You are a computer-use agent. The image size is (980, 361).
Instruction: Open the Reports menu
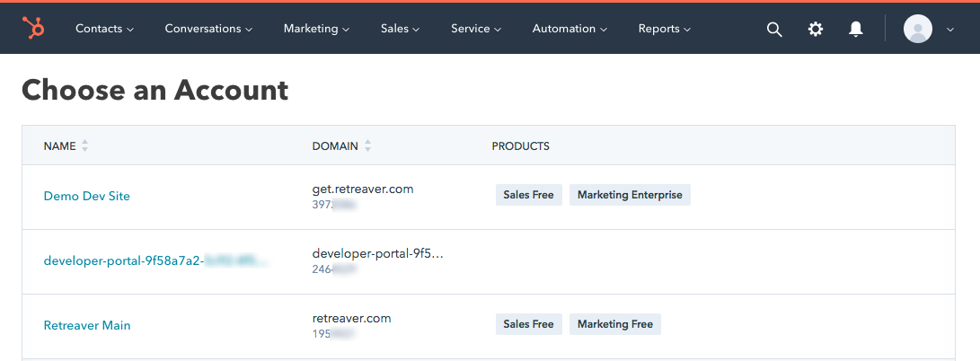(x=664, y=29)
